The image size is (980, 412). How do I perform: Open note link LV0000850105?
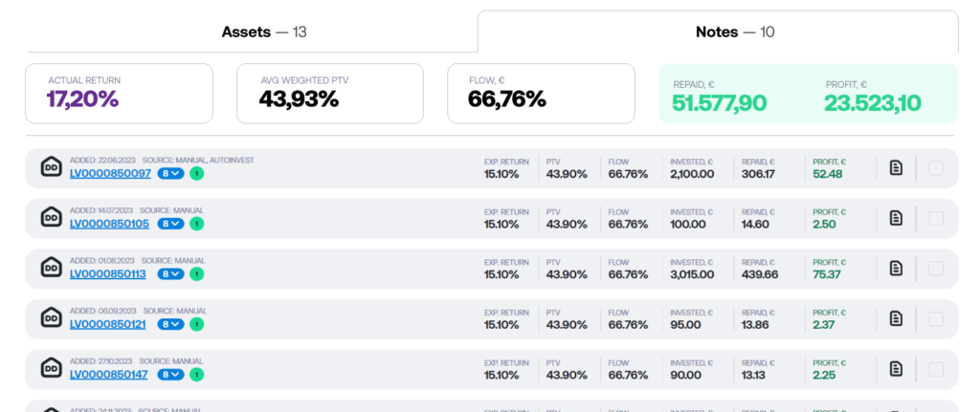click(x=109, y=224)
